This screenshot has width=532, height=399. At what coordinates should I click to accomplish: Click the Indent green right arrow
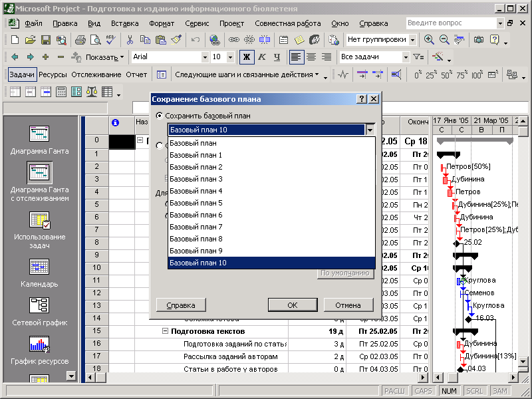point(30,57)
